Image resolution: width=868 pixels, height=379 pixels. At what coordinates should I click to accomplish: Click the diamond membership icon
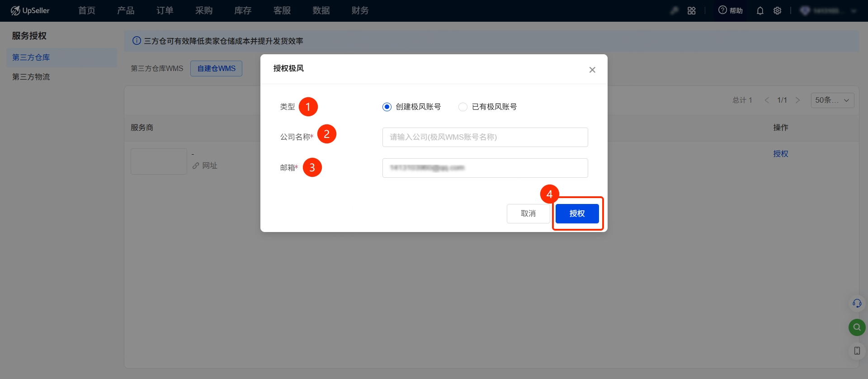coord(805,10)
